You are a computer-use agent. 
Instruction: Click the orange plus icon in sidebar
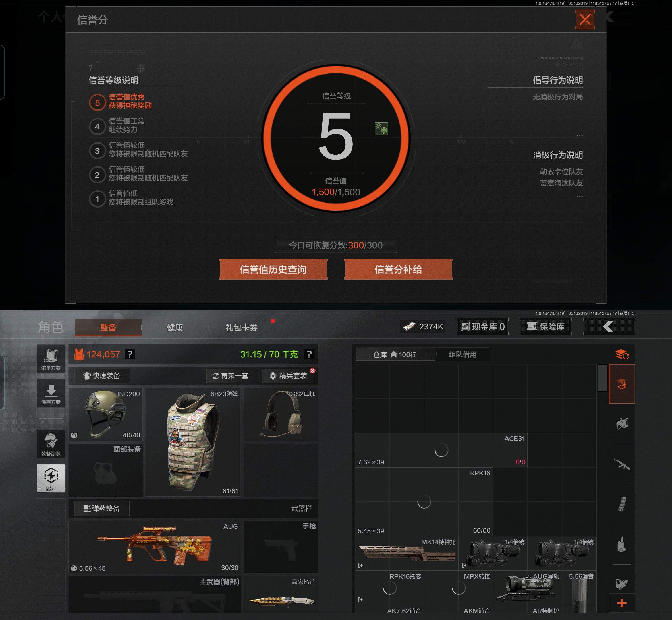pyautogui.click(x=622, y=603)
